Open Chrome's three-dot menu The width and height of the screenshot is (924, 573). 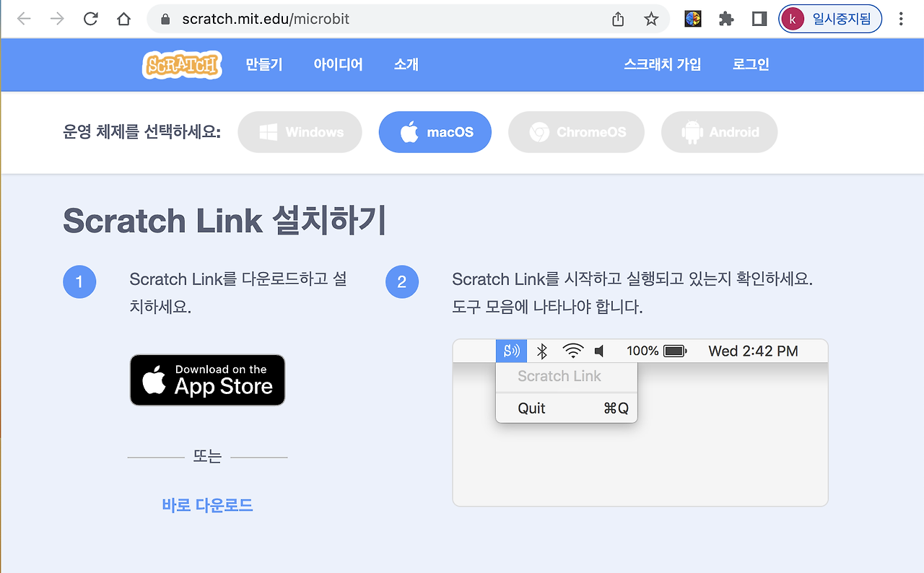(x=901, y=19)
